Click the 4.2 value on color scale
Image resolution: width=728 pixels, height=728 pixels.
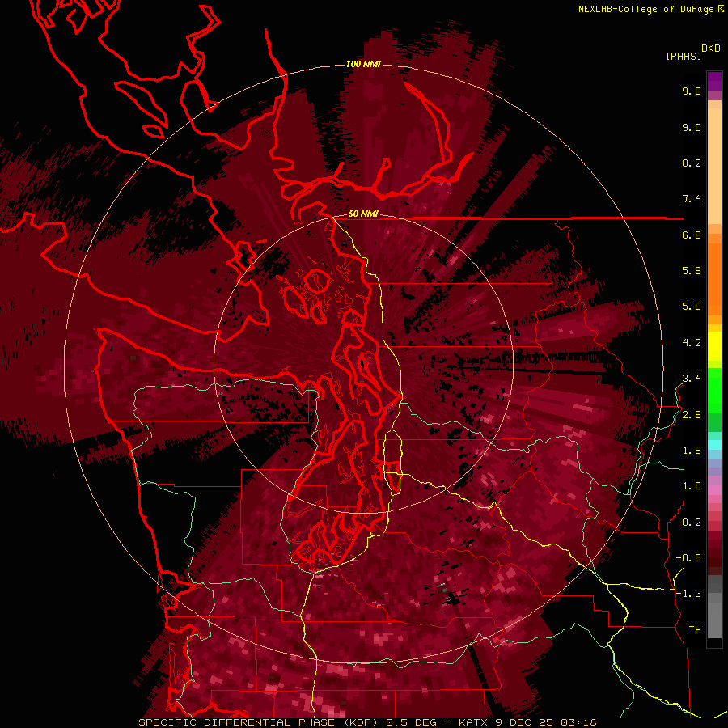692,343
